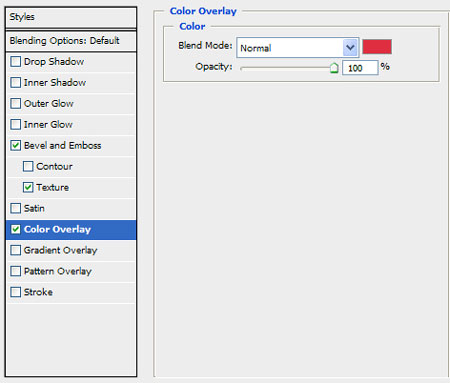
Task: Open Drop Shadow settings label
Action: point(54,62)
